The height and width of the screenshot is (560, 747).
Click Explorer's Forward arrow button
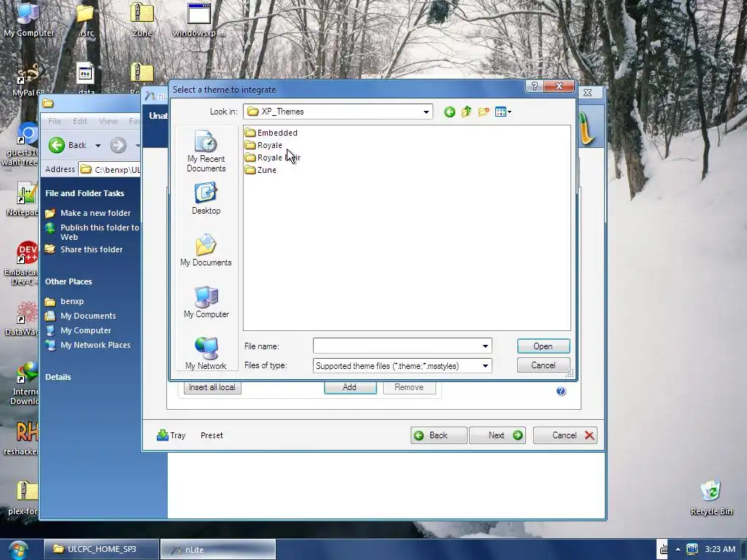(x=118, y=145)
